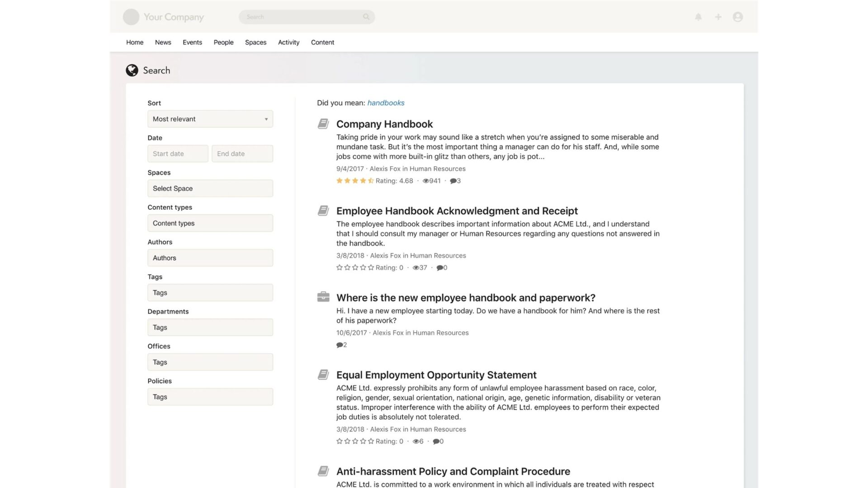Image resolution: width=868 pixels, height=488 pixels.
Task: Open the Company Handbook result
Action: pos(384,124)
